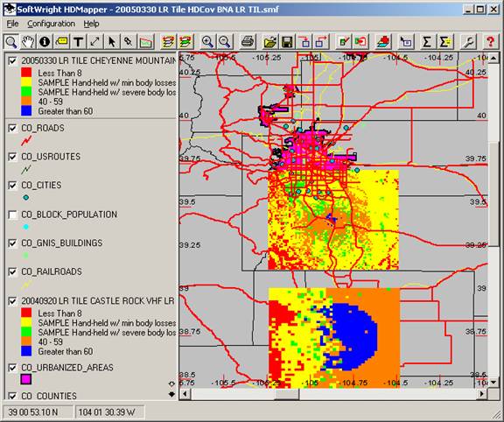
Task: Click the CO_USROUTES line symbol
Action: [x=26, y=169]
